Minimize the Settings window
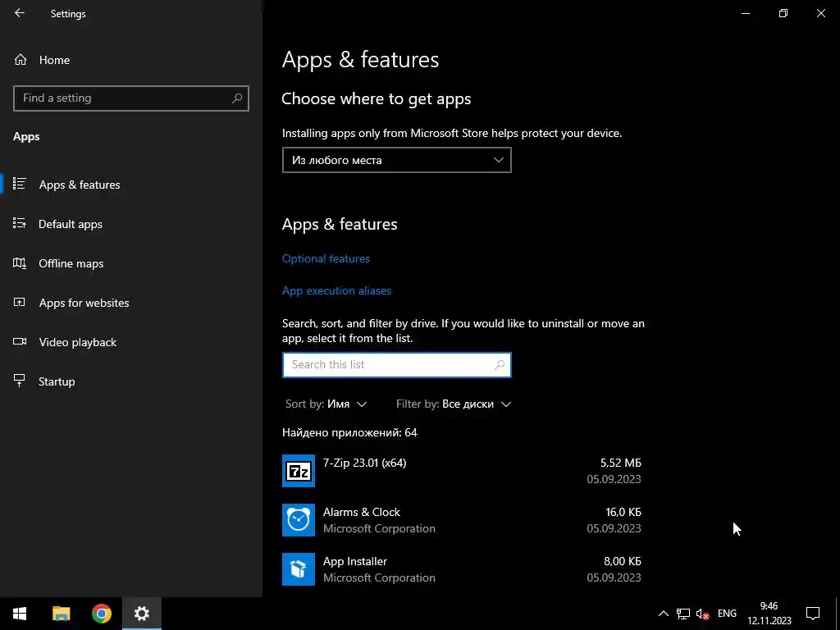The image size is (840, 630). (x=746, y=13)
